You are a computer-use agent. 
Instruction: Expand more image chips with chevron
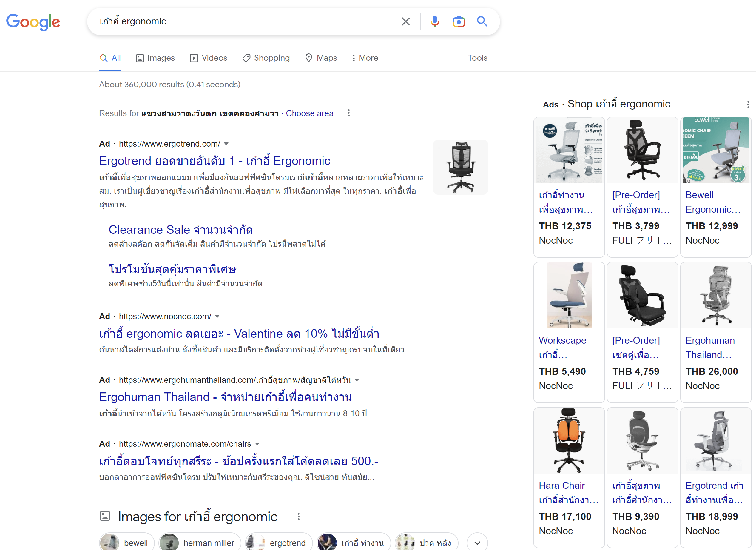click(477, 543)
